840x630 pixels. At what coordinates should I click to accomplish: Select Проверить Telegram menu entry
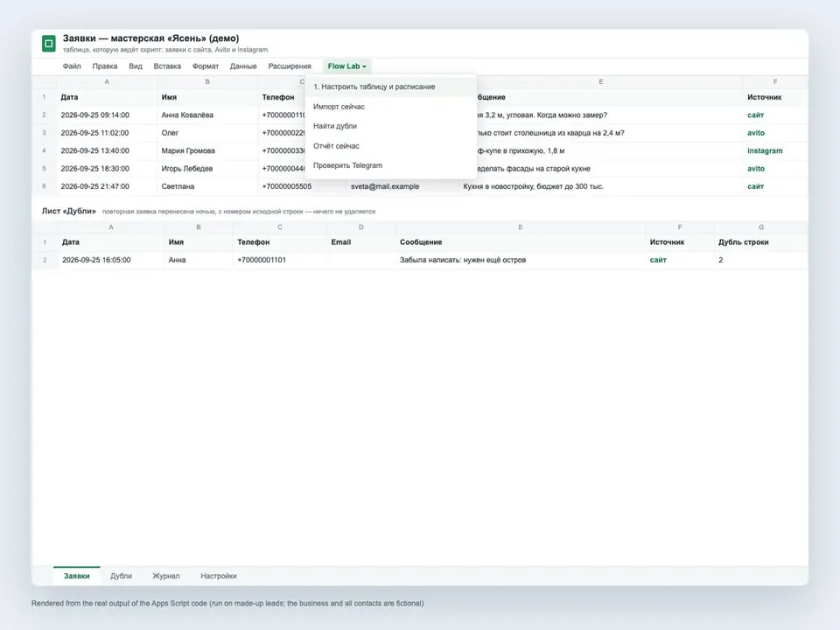tap(390, 165)
